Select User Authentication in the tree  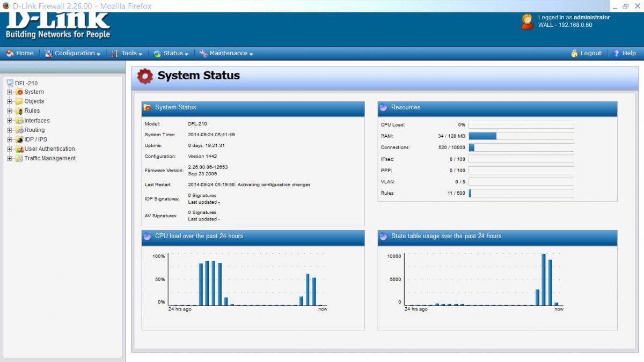tap(50, 149)
